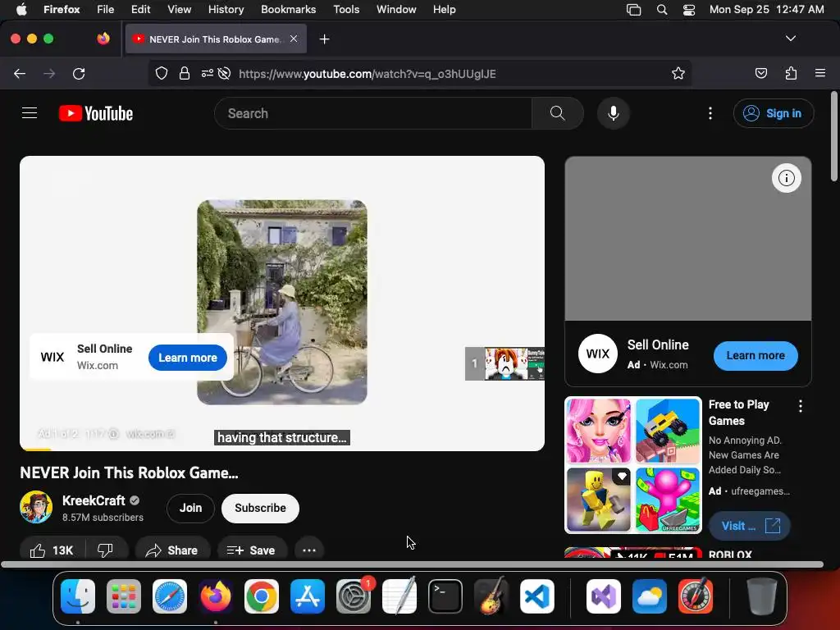
Task: Open GarageBand from Dock
Action: [x=491, y=596]
